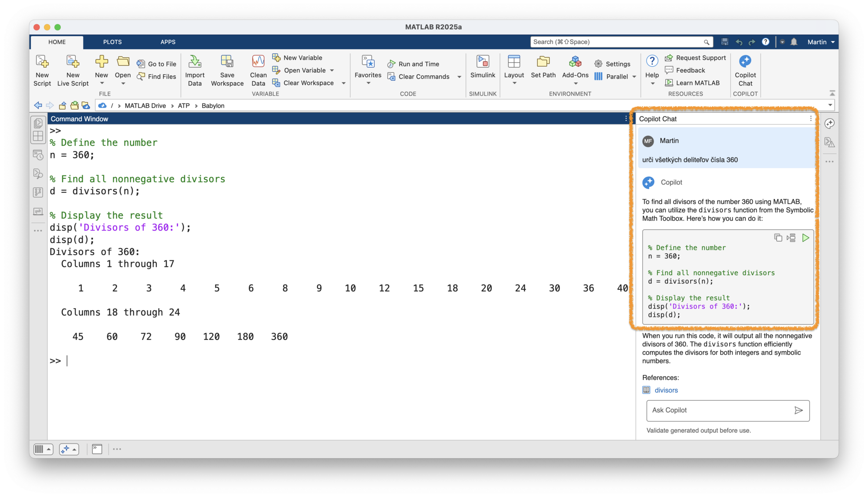This screenshot has width=868, height=497.
Task: Send the Ask Copilot message
Action: coord(799,410)
